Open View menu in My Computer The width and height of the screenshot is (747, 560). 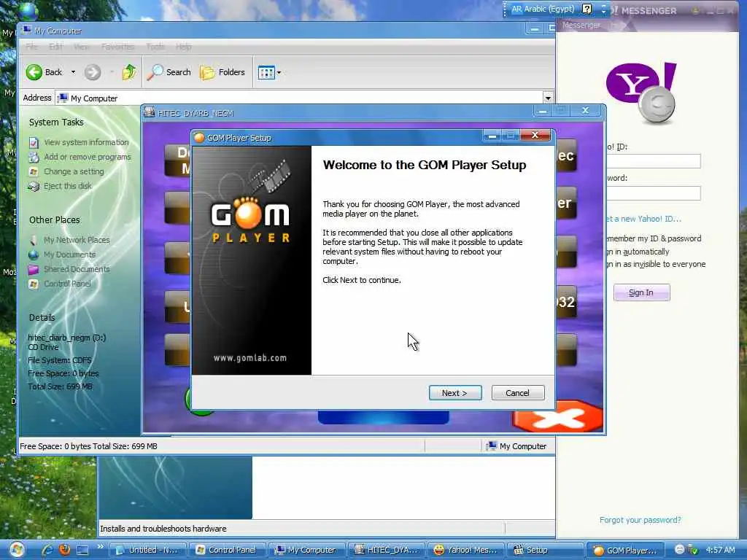pos(82,47)
